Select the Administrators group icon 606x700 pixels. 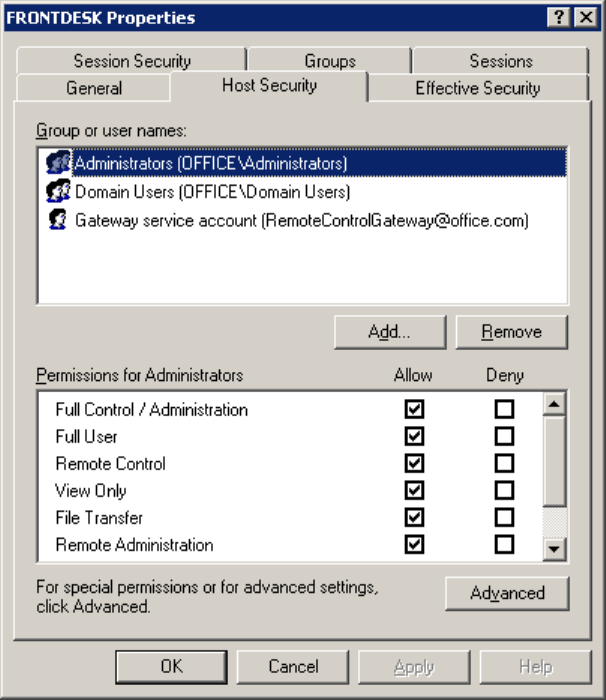tap(58, 162)
